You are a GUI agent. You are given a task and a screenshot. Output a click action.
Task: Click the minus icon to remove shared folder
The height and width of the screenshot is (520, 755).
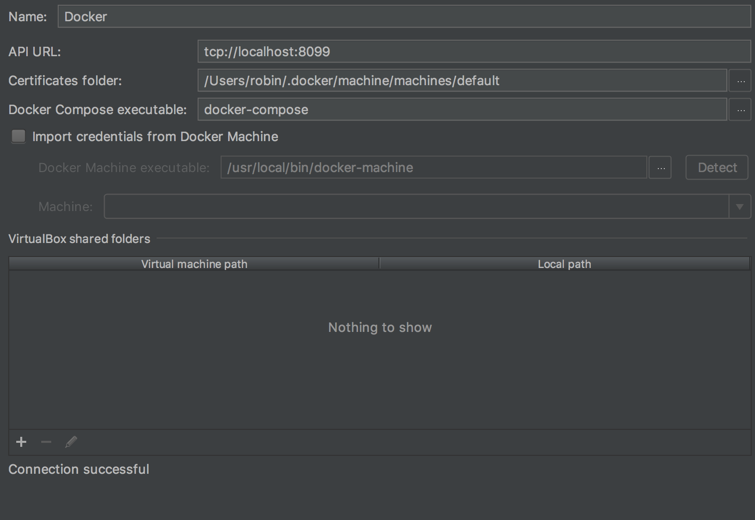point(46,442)
